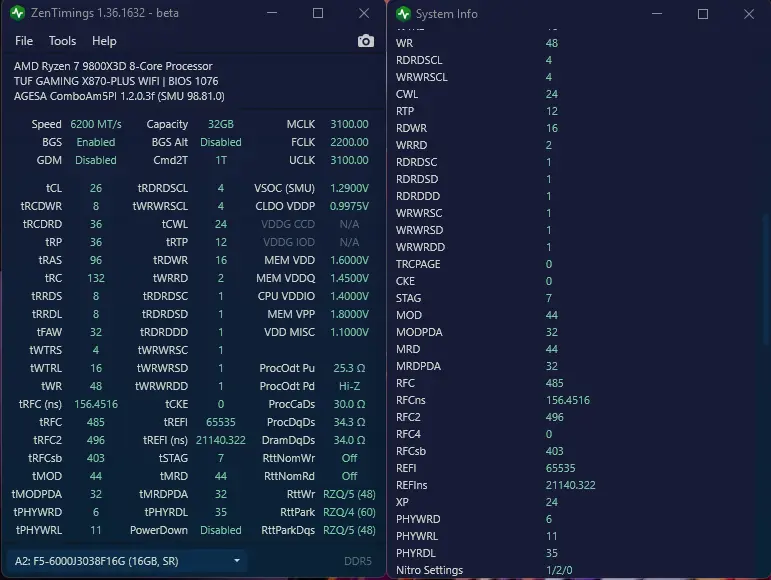Open the Help menu
The image size is (771, 580).
(104, 41)
